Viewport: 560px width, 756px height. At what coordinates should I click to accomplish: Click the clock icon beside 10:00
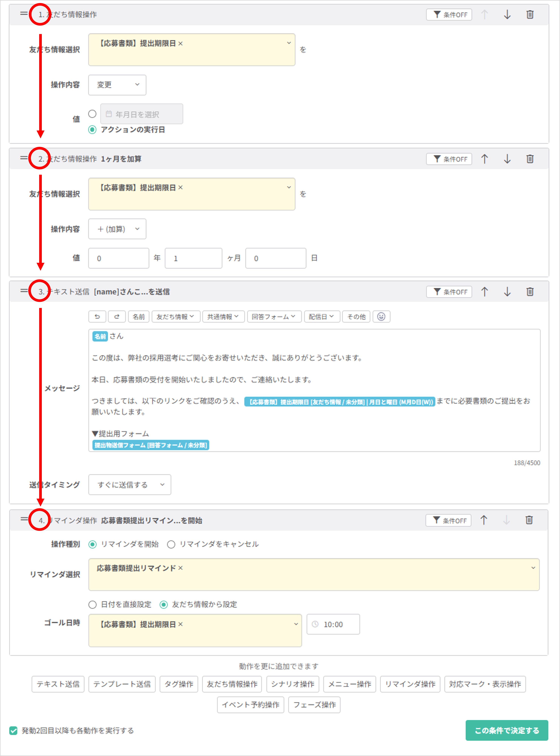tap(316, 624)
